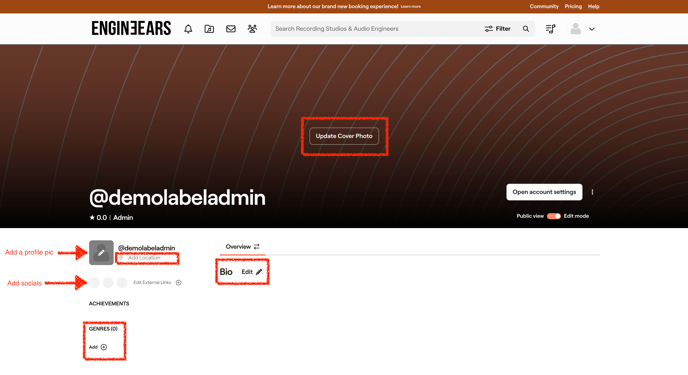688x375 pixels.
Task: Click the first social link circle
Action: (x=94, y=283)
